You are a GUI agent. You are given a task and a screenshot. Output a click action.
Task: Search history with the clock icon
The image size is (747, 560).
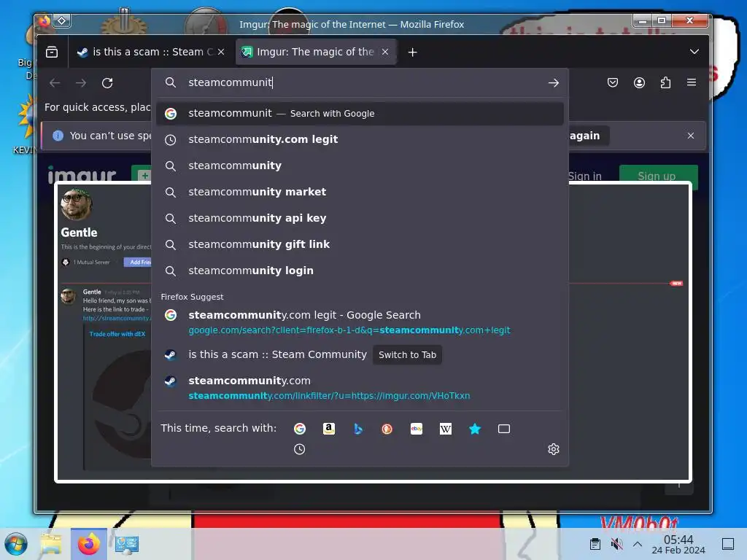click(299, 449)
